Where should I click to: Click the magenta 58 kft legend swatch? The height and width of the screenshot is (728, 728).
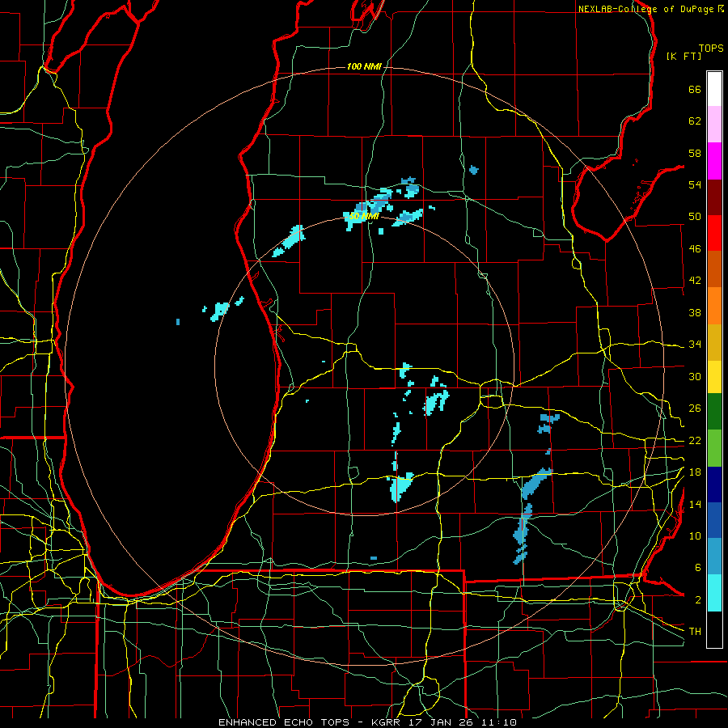(x=714, y=161)
